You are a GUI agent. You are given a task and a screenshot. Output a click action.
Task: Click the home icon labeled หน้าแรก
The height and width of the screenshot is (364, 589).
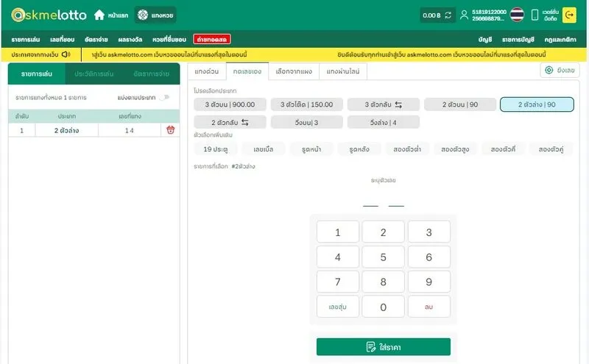pyautogui.click(x=99, y=15)
